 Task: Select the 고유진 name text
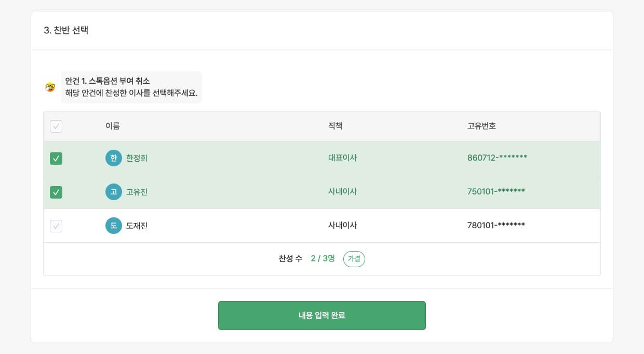(x=136, y=191)
